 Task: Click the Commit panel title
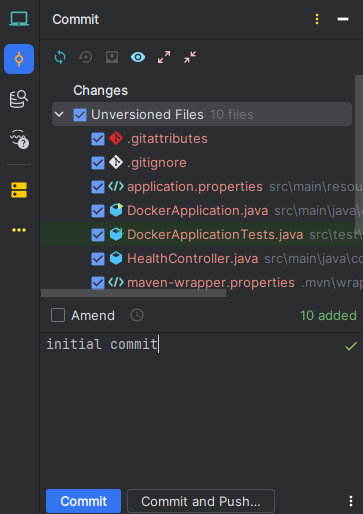point(76,19)
